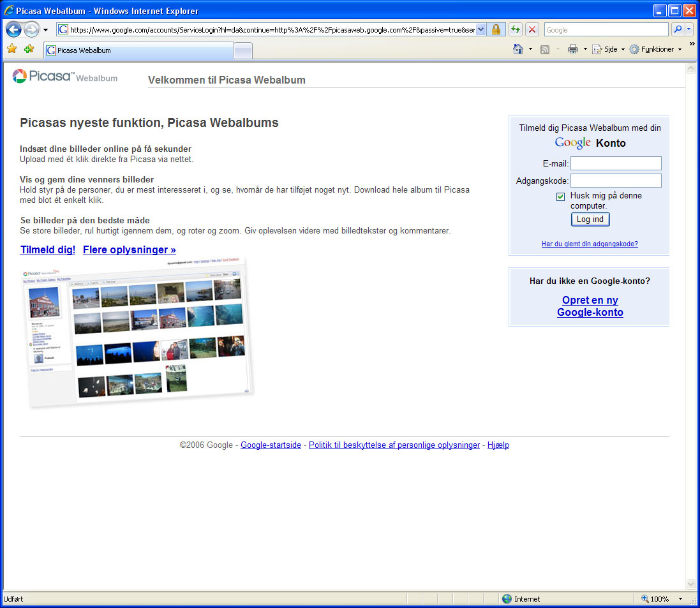Open a new blank tab
700x608 pixels.
pos(243,50)
